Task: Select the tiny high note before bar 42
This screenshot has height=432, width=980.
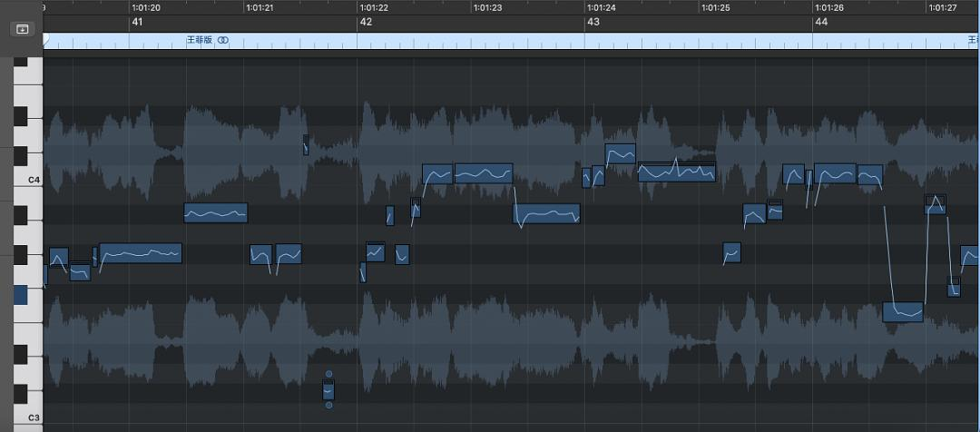Action: (306, 145)
